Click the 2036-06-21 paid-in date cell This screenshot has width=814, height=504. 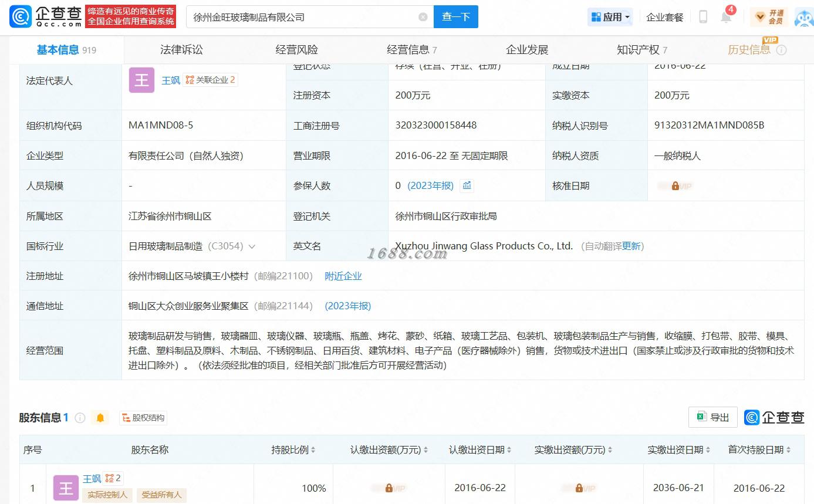679,488
